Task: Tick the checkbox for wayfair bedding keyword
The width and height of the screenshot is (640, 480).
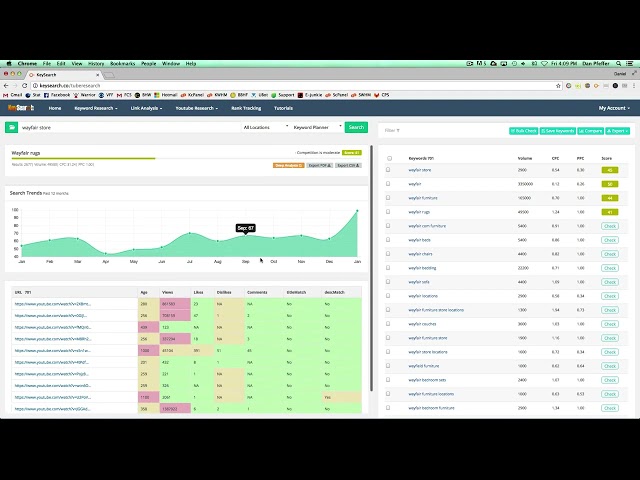Action: click(388, 268)
